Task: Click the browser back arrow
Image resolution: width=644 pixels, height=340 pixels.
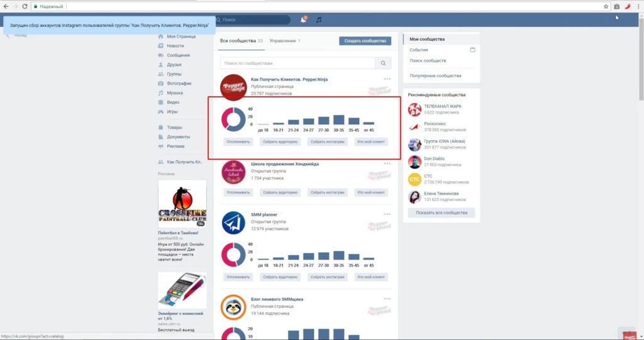Action: pyautogui.click(x=6, y=6)
